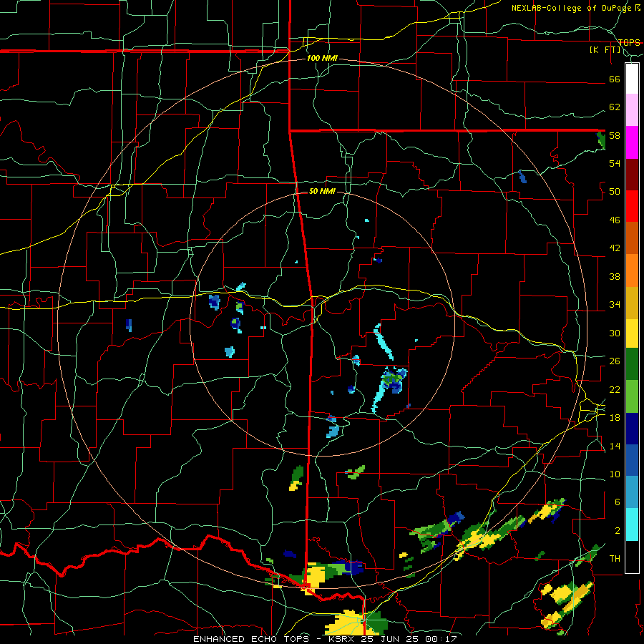Click the bright yellow legend color band
The image size is (644, 644).
tap(632, 333)
